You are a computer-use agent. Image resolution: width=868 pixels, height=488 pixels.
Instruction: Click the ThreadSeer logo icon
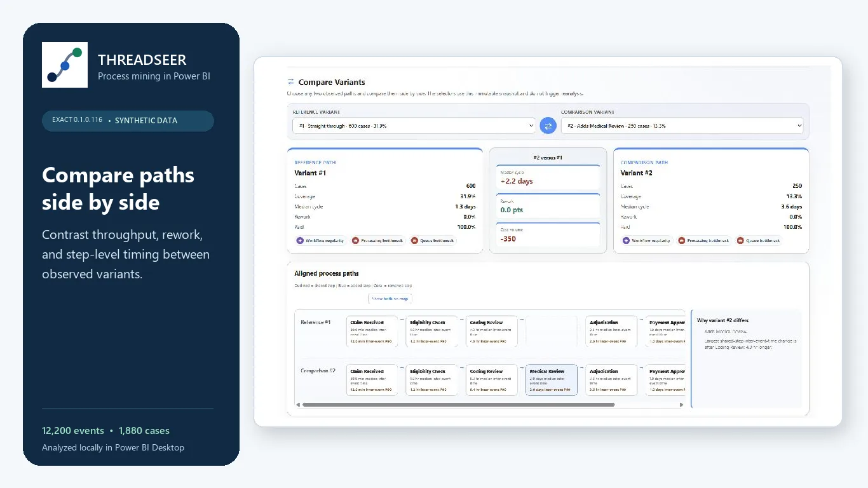click(65, 65)
